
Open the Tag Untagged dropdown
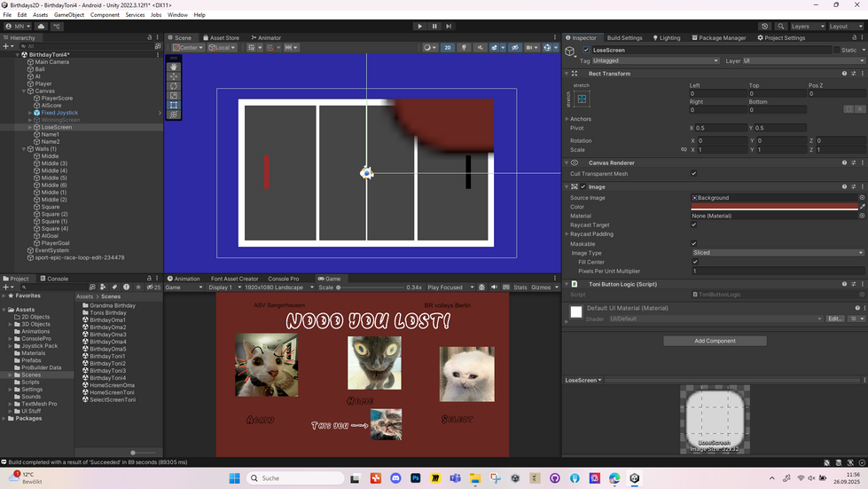655,61
